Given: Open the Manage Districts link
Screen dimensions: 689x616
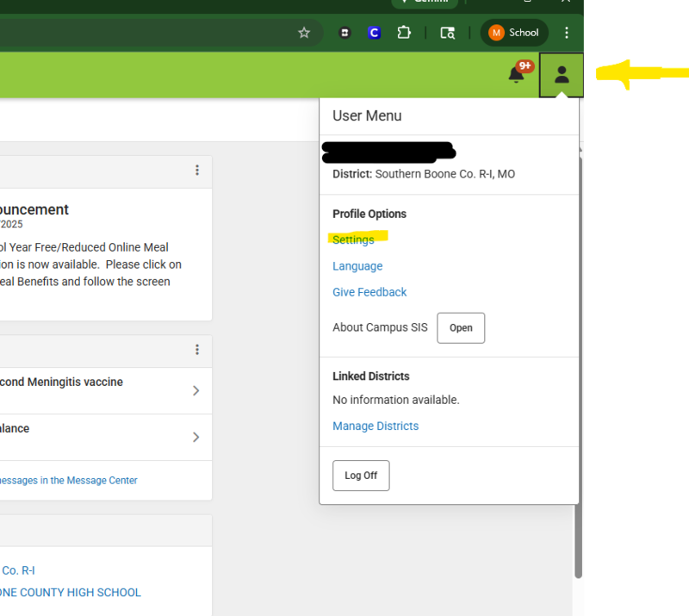Looking at the screenshot, I should (x=376, y=426).
